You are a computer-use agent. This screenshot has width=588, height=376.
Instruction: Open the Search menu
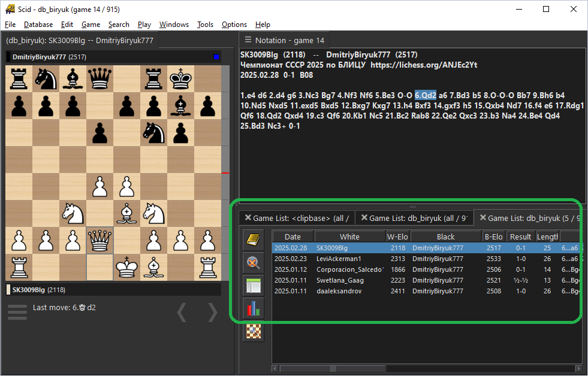[119, 25]
